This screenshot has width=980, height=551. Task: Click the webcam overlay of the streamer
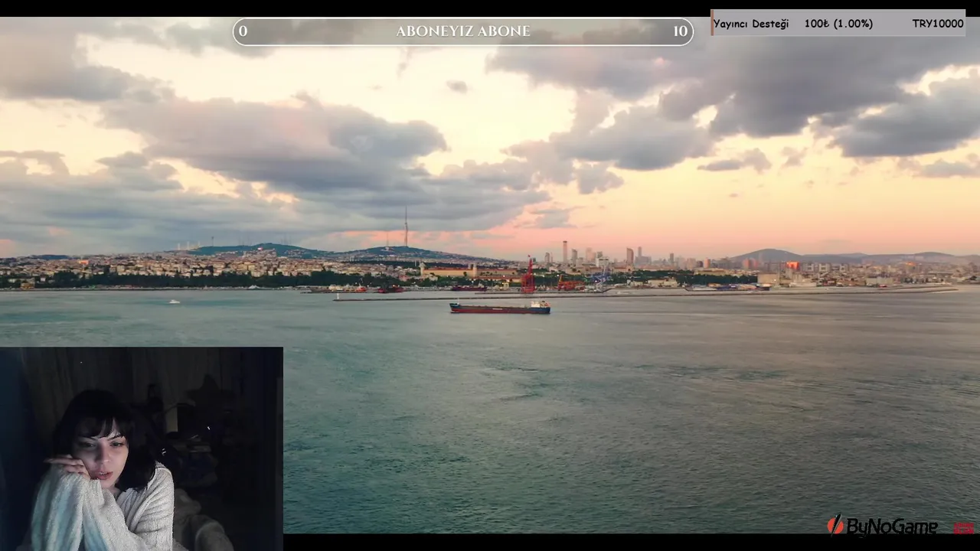[142, 448]
